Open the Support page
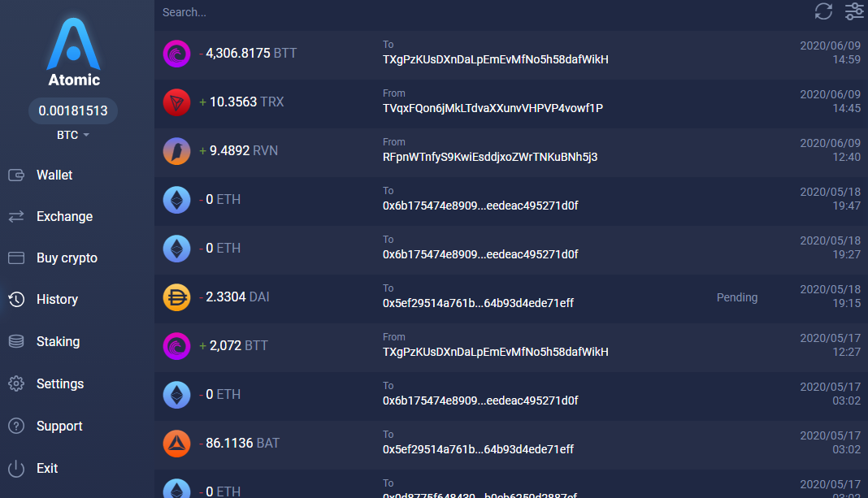Image resolution: width=868 pixels, height=498 pixels. 59,426
